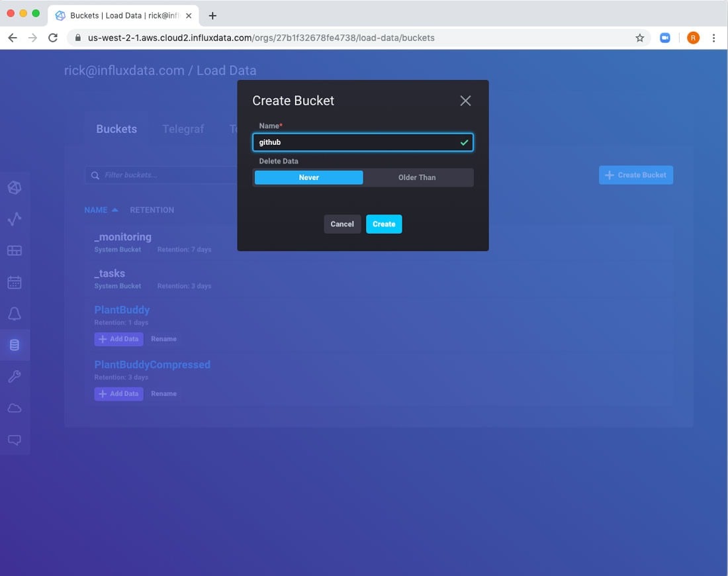Close the Create Bucket dialog with X

465,101
